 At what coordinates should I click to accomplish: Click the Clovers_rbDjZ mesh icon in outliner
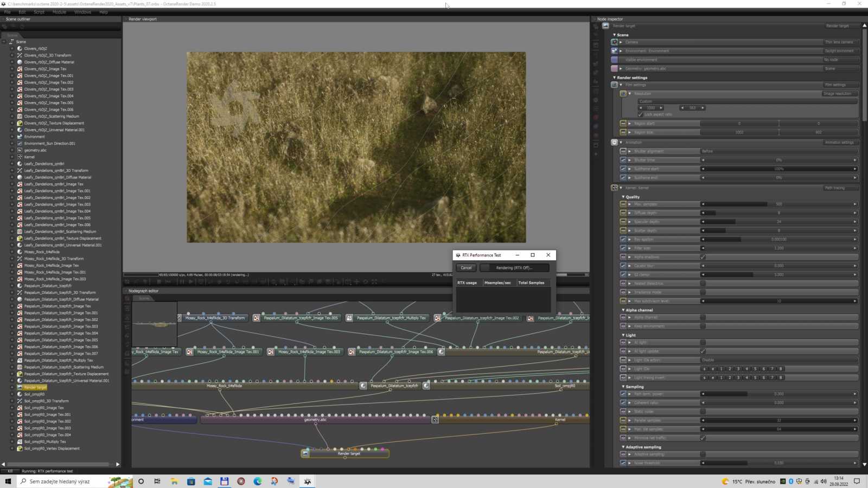click(20, 49)
